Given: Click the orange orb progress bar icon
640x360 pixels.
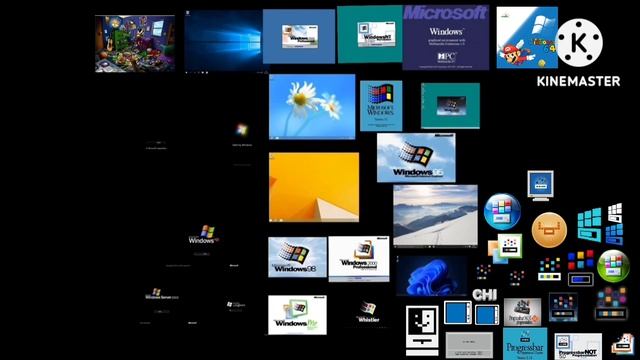Looking at the screenshot, I should pyautogui.click(x=549, y=230).
